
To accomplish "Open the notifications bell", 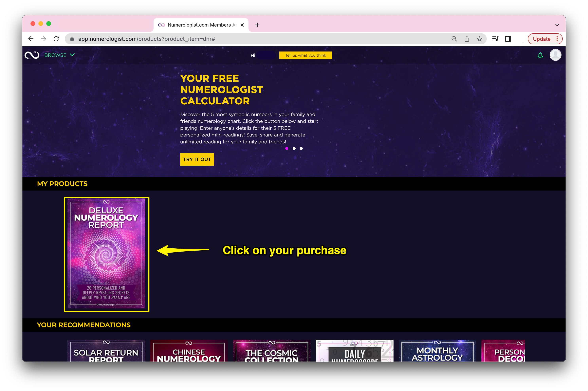I will pyautogui.click(x=540, y=55).
